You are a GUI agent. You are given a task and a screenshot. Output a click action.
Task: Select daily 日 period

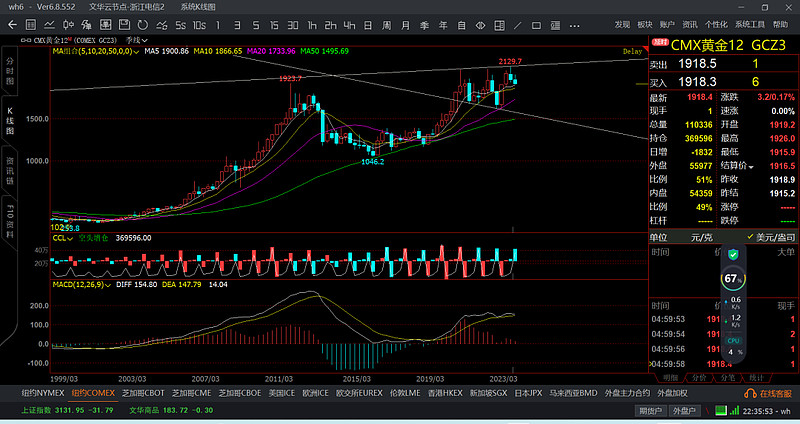368,25
